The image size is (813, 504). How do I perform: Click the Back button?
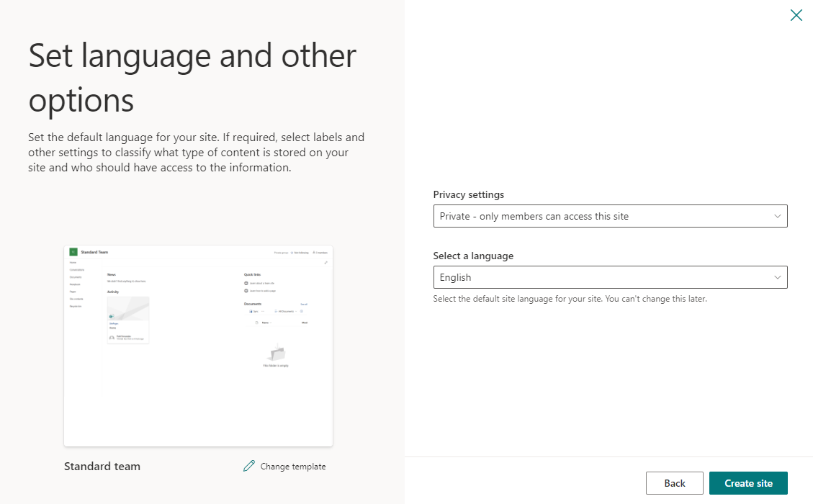coord(674,482)
